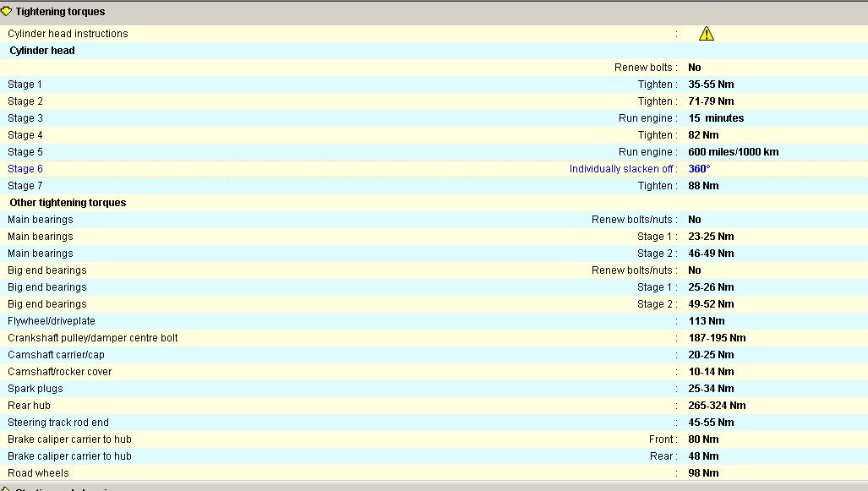This screenshot has height=491, width=868.
Task: Select the 'Individually slacken off' blue label
Action: [x=621, y=169]
